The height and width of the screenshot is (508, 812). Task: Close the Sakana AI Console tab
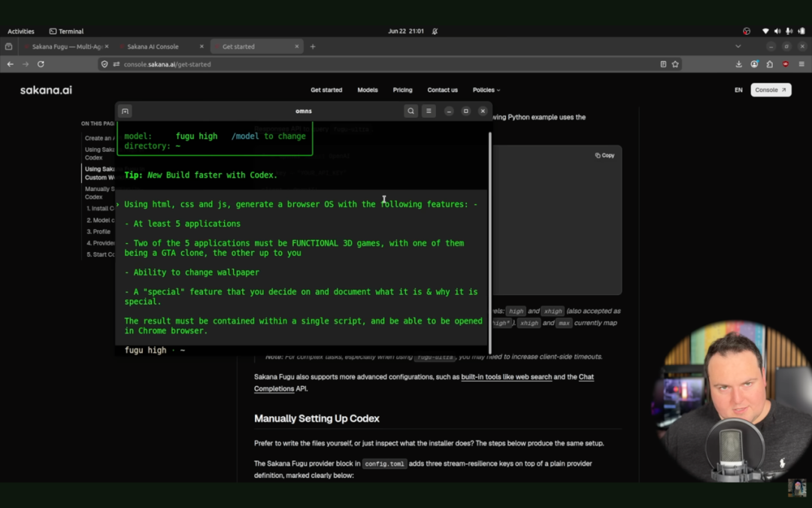(201, 47)
